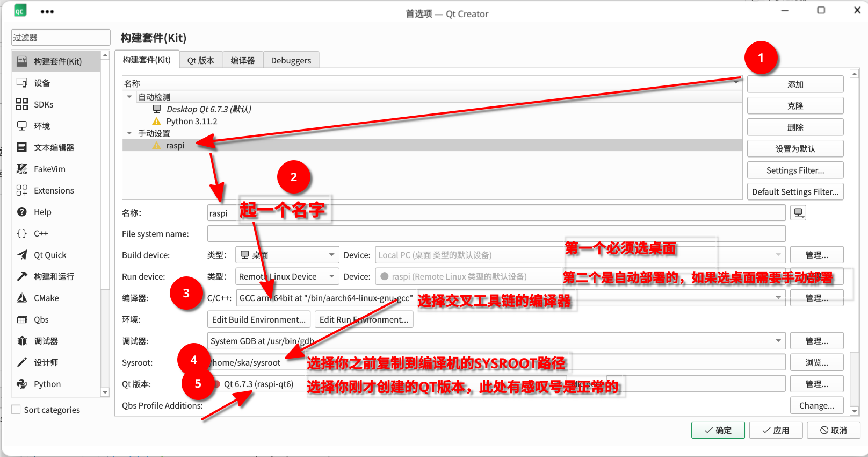Collapse the auto-detected kits group
The image size is (868, 457).
click(129, 97)
